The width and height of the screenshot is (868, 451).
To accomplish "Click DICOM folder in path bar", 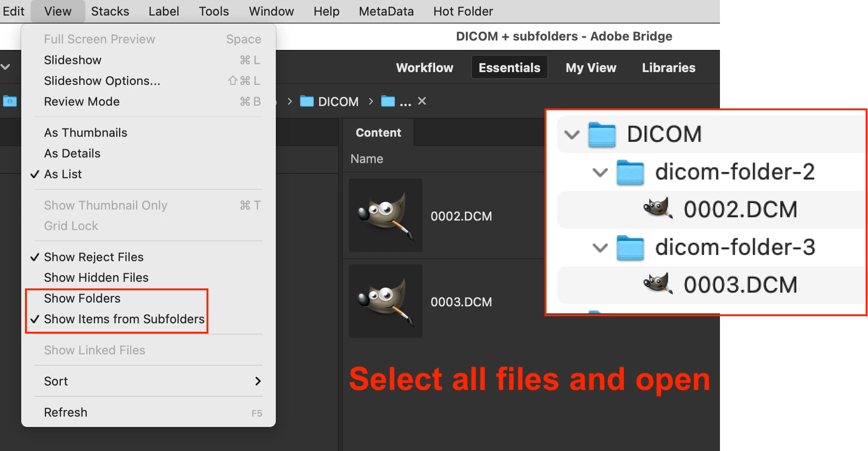I will pyautogui.click(x=330, y=101).
